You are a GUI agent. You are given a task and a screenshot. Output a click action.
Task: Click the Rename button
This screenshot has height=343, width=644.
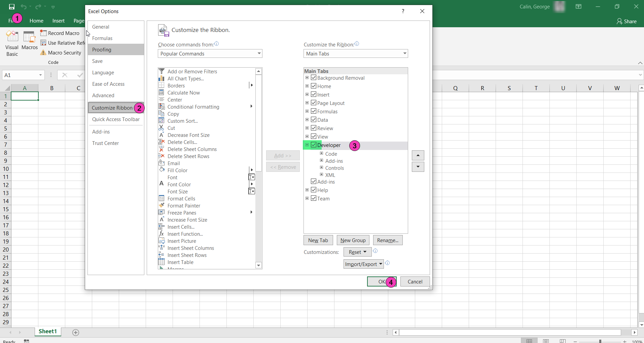[x=388, y=240]
